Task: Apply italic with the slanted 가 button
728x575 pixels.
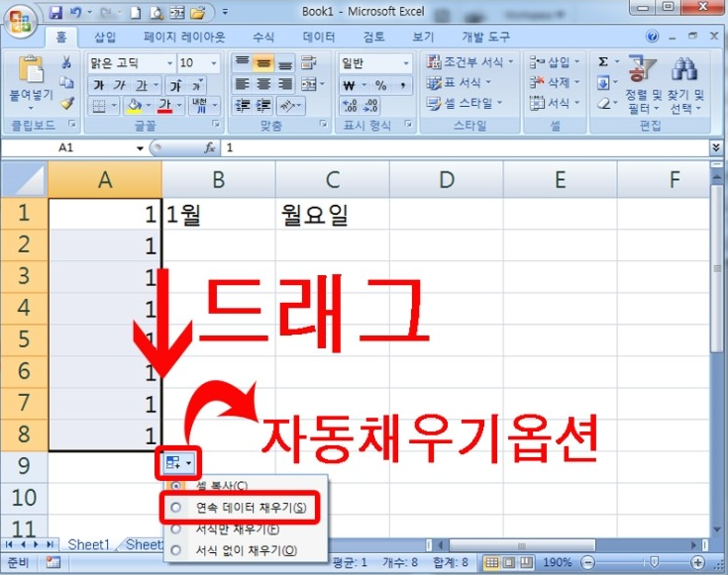Action: pyautogui.click(x=119, y=85)
